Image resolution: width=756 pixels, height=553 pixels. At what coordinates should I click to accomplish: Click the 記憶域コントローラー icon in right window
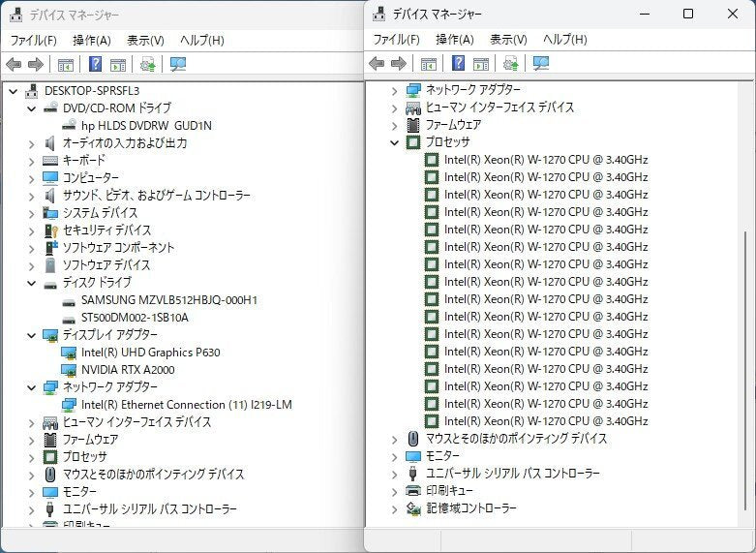point(413,508)
